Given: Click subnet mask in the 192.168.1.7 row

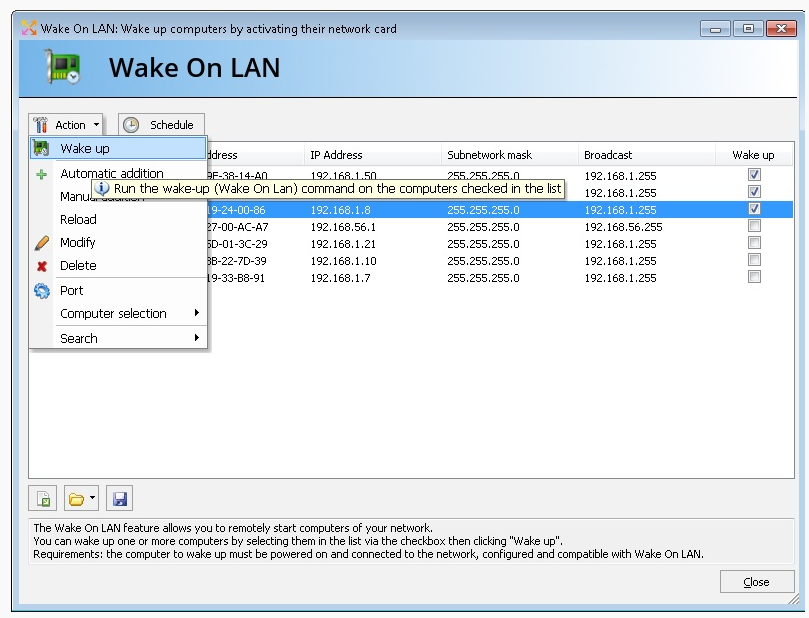Looking at the screenshot, I should click(x=483, y=278).
